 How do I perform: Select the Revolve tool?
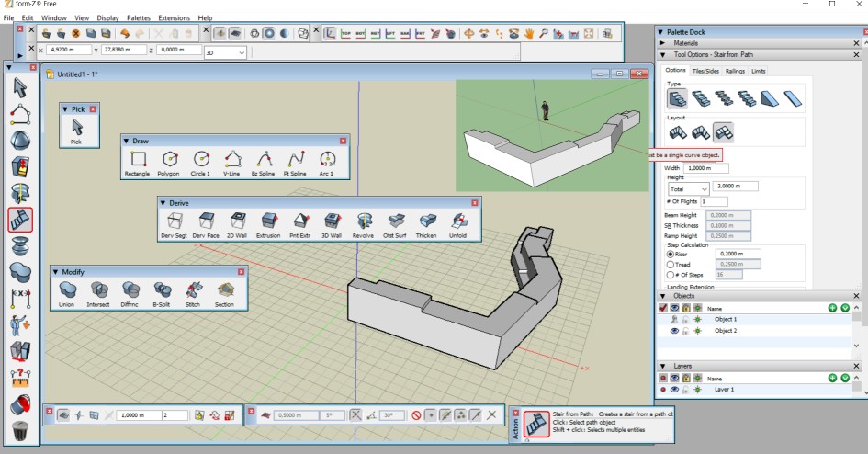click(363, 225)
